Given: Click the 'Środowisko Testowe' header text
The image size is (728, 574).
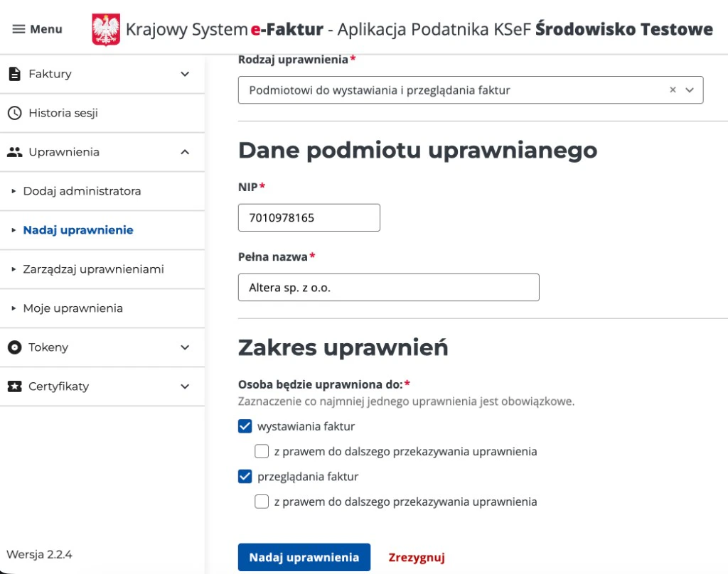Looking at the screenshot, I should click(624, 28).
